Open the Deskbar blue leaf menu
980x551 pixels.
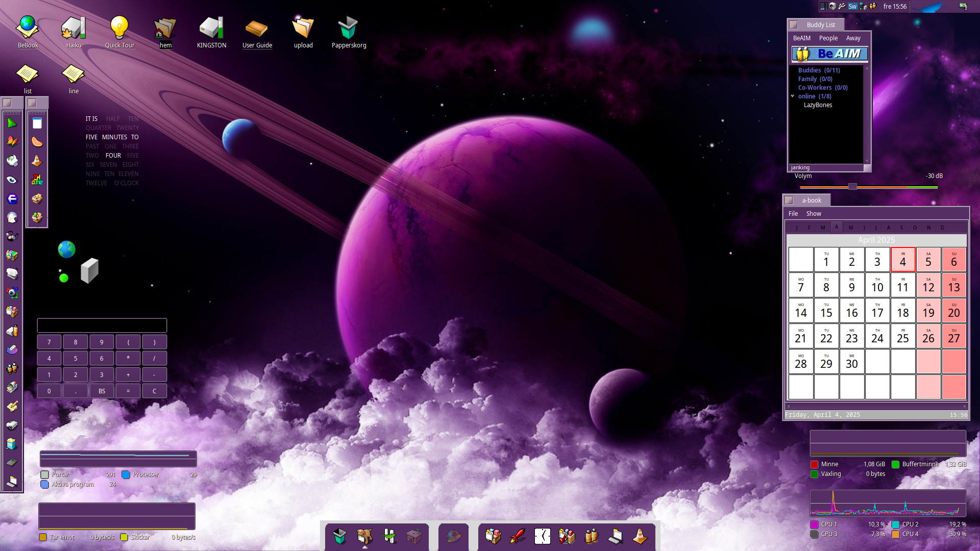(x=932, y=7)
